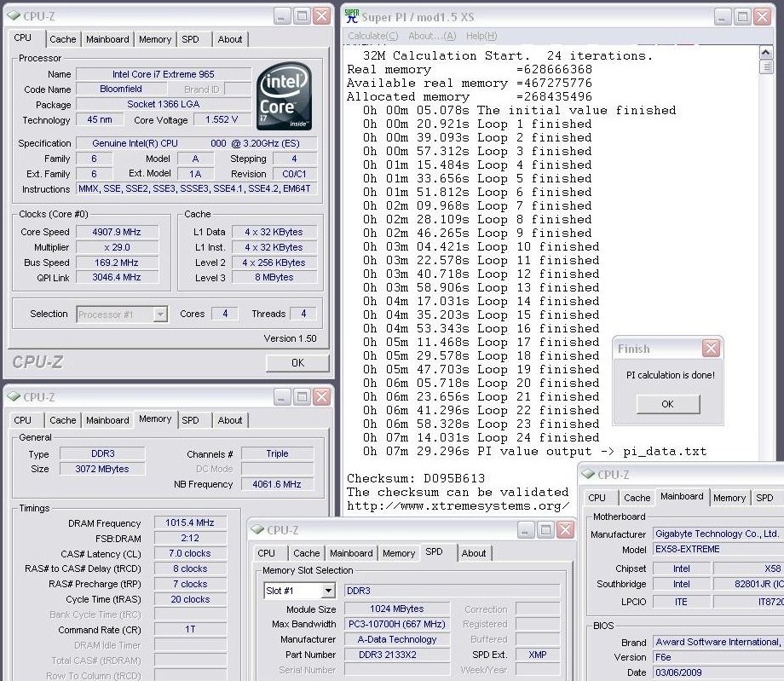Switch to Mainboard tab in top CPU-Z window

click(107, 39)
